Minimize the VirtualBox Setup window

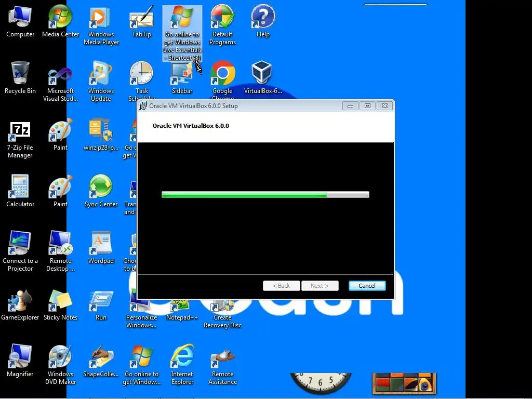[x=350, y=106]
